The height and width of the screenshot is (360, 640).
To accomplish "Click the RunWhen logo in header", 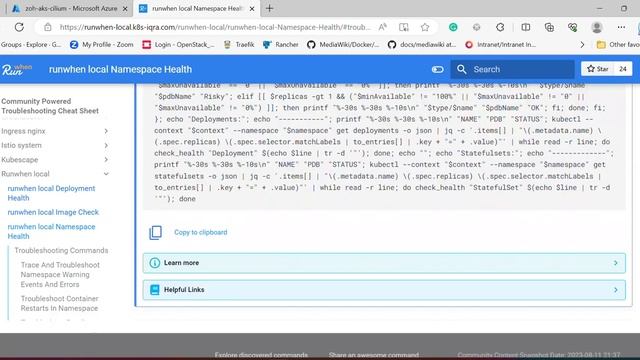I will pos(17,69).
